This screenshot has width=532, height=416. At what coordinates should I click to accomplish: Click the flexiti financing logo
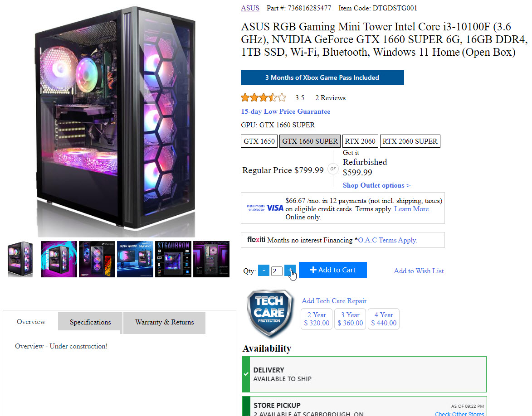coord(256,240)
